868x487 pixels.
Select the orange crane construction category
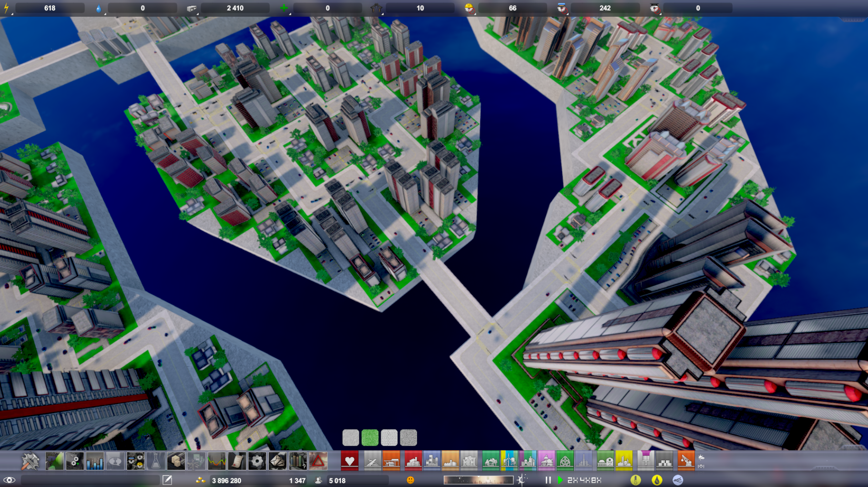[x=685, y=461]
